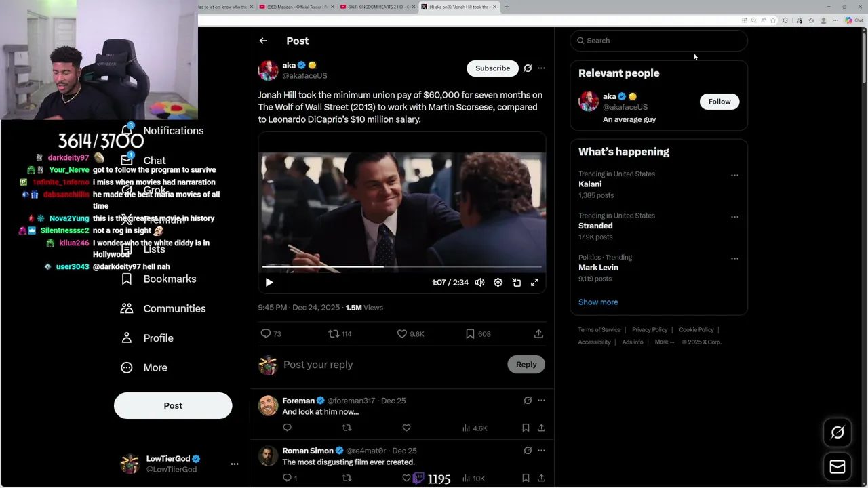Open Terms of Service link
The height and width of the screenshot is (488, 868).
click(x=599, y=330)
